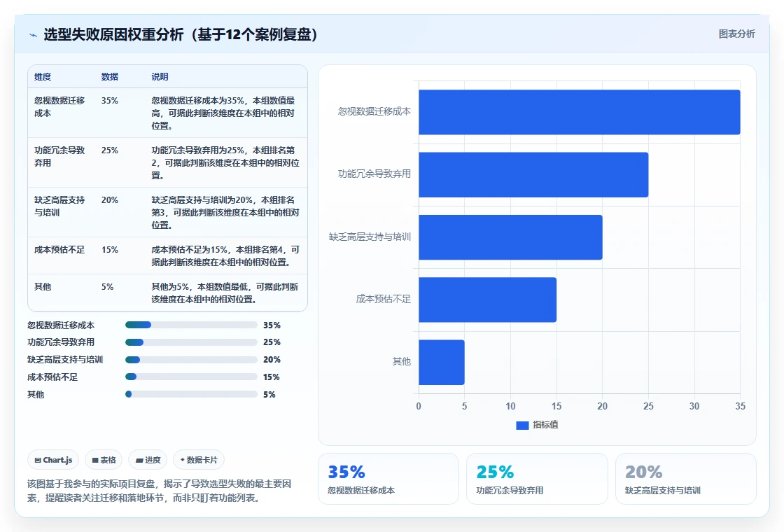This screenshot has height=532, width=784.
Task: Toggle the 指标值 legend color box
Action: click(x=522, y=425)
